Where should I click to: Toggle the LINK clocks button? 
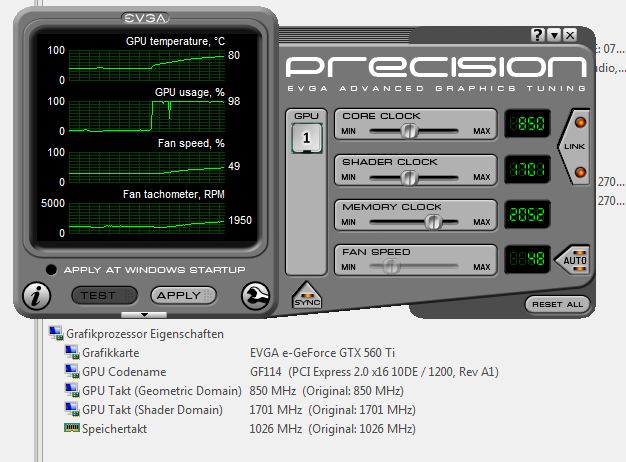(574, 147)
